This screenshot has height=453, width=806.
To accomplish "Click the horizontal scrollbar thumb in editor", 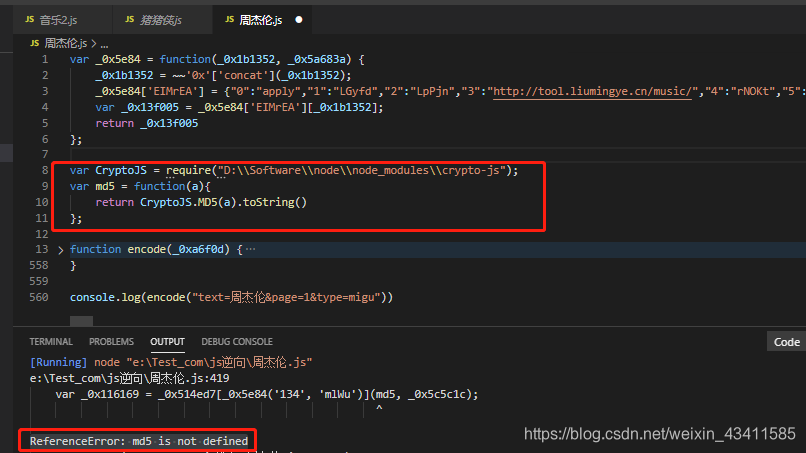I will tap(81, 321).
